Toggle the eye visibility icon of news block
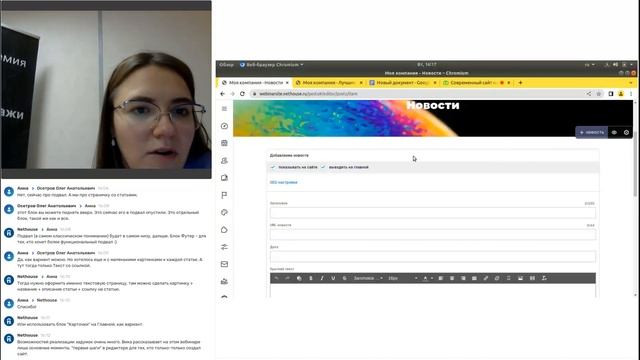This screenshot has width=640, height=360. (x=614, y=132)
